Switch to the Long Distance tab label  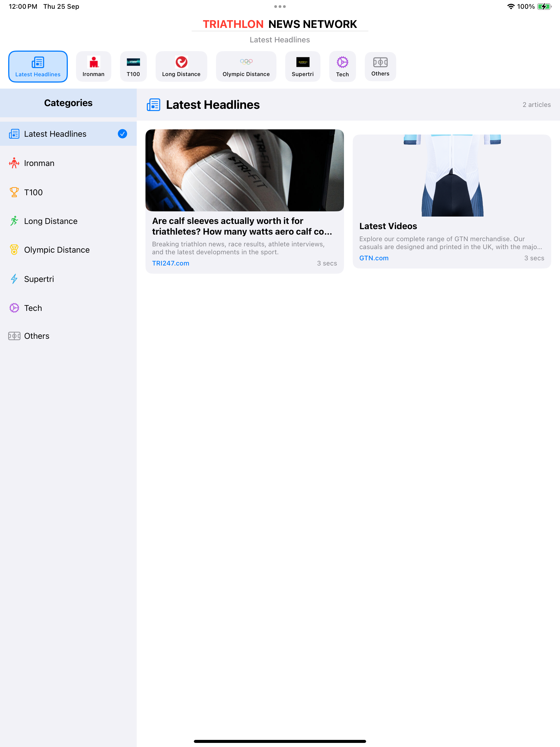[181, 74]
